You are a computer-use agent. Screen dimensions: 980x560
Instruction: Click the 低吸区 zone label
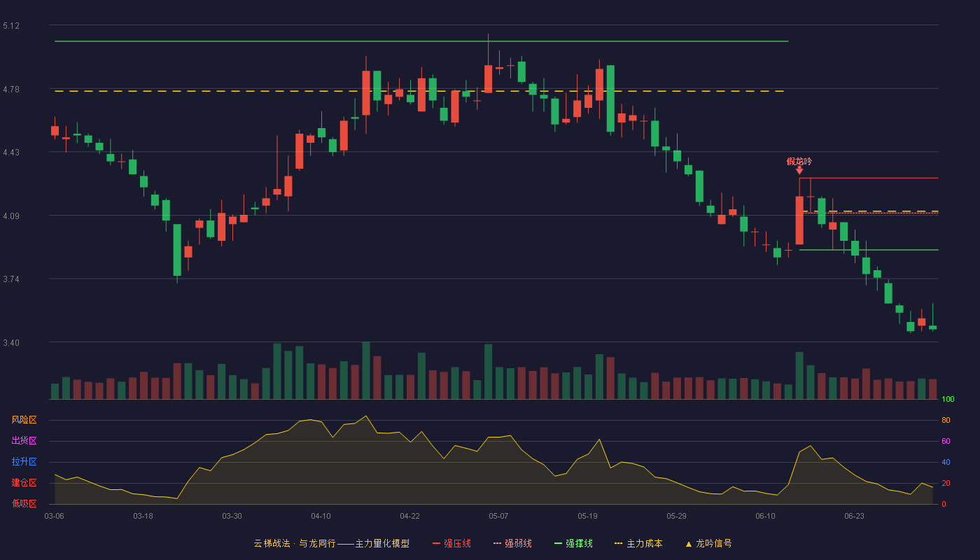[24, 503]
